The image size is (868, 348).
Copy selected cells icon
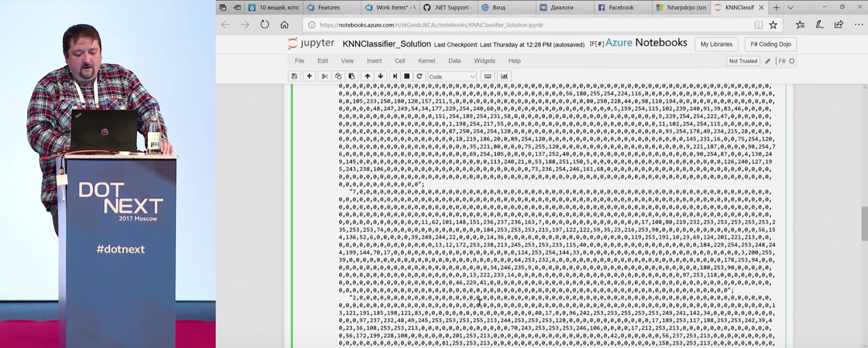tap(338, 76)
